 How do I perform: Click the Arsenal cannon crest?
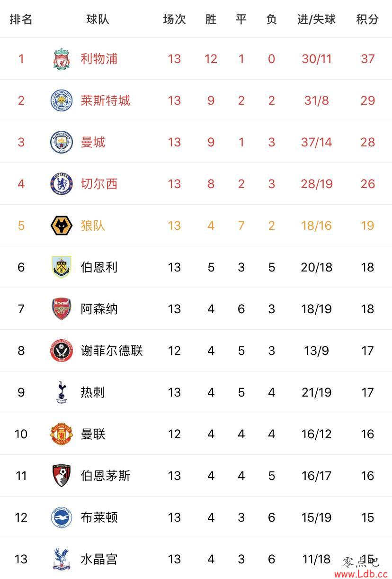[x=62, y=309]
